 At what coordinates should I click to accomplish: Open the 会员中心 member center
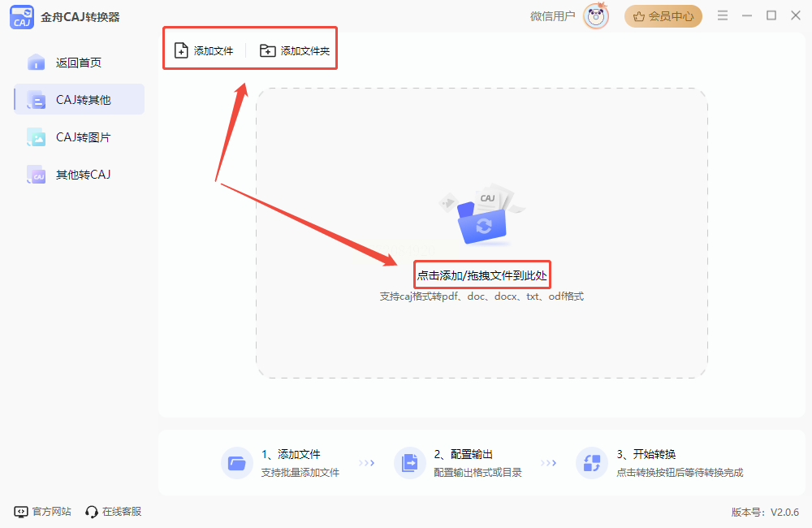(663, 16)
